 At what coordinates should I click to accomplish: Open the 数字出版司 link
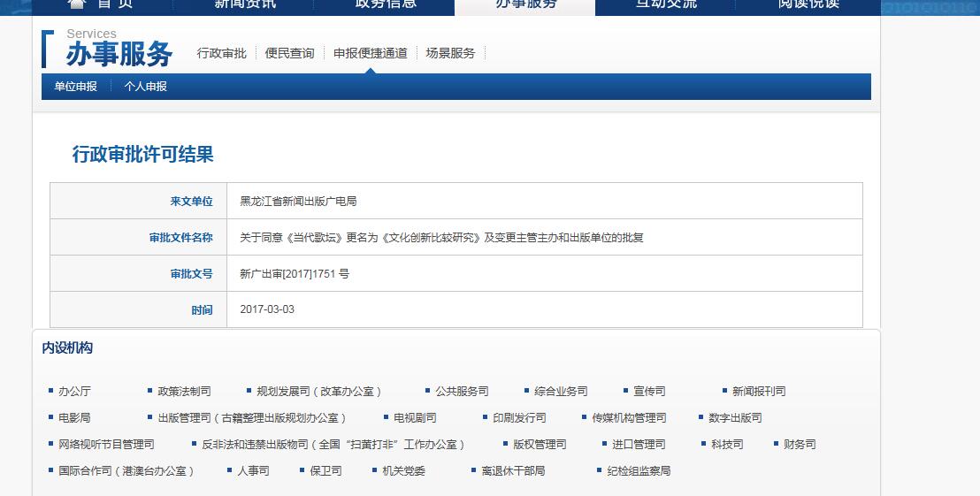click(x=734, y=418)
